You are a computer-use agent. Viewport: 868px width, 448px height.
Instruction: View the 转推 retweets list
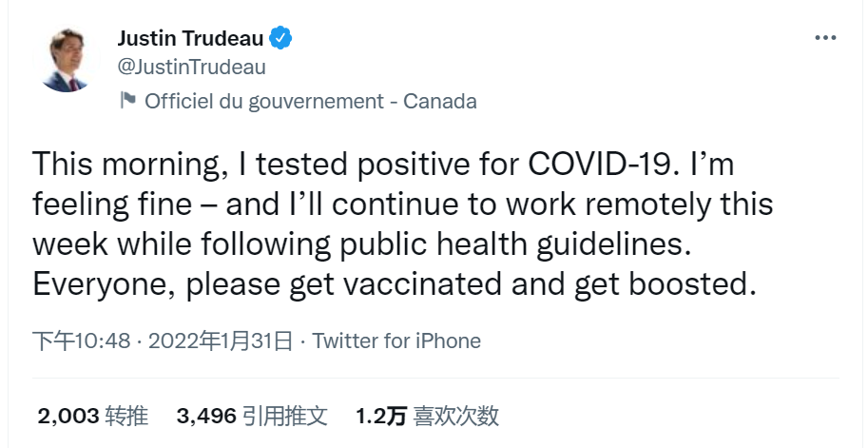(x=126, y=416)
